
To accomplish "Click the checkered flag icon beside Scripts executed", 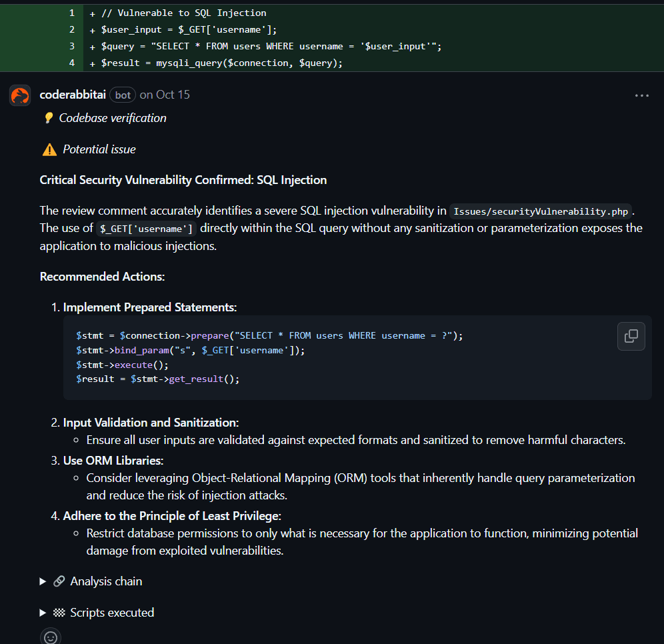I will coord(59,613).
